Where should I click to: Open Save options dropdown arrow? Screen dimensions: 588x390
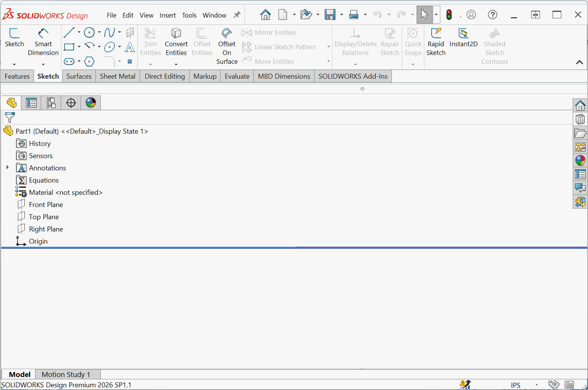342,15
